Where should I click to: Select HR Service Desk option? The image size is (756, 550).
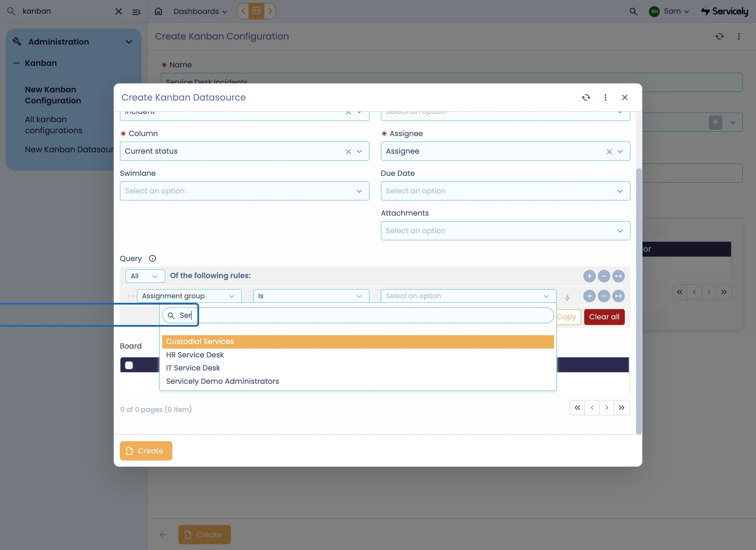[358, 355]
